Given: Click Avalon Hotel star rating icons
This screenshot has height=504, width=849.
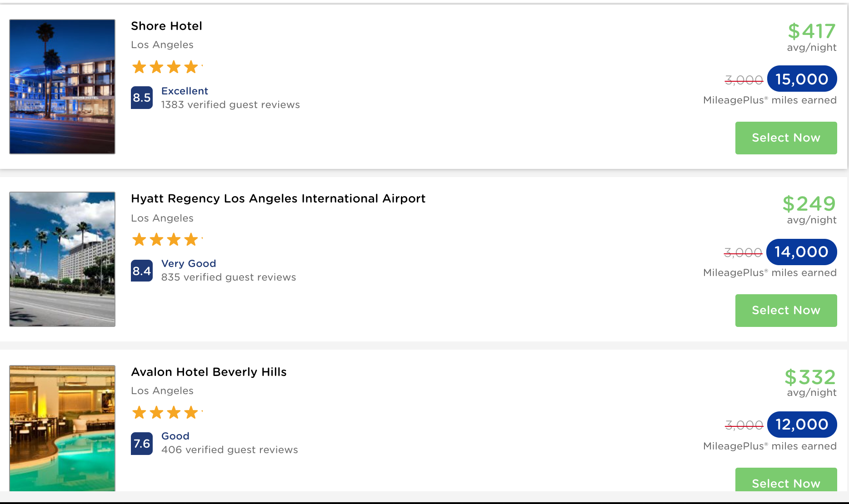Looking at the screenshot, I should click(166, 412).
